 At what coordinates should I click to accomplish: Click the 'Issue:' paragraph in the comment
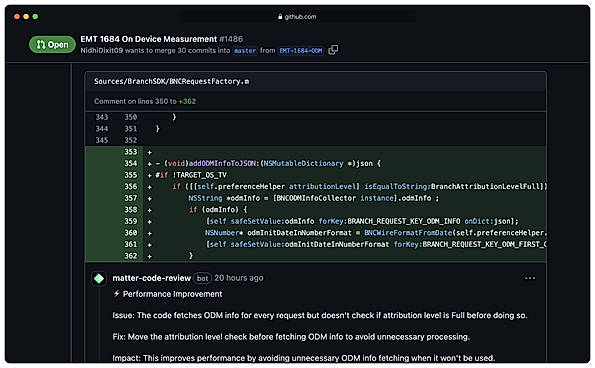tap(320, 315)
